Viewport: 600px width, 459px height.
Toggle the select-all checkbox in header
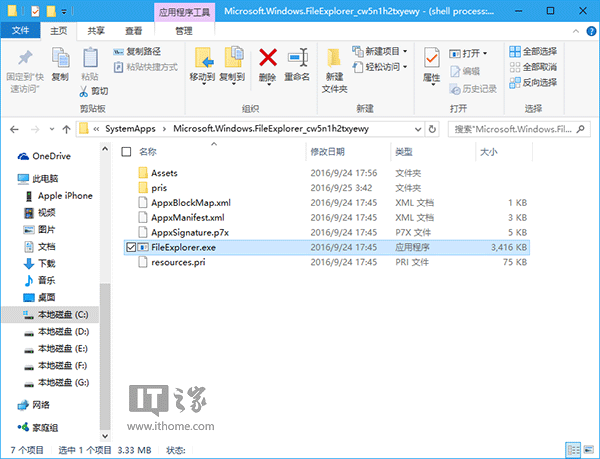coord(126,152)
